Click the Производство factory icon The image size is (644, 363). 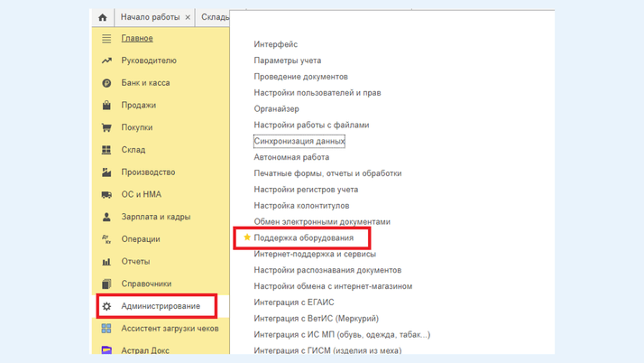coord(106,172)
